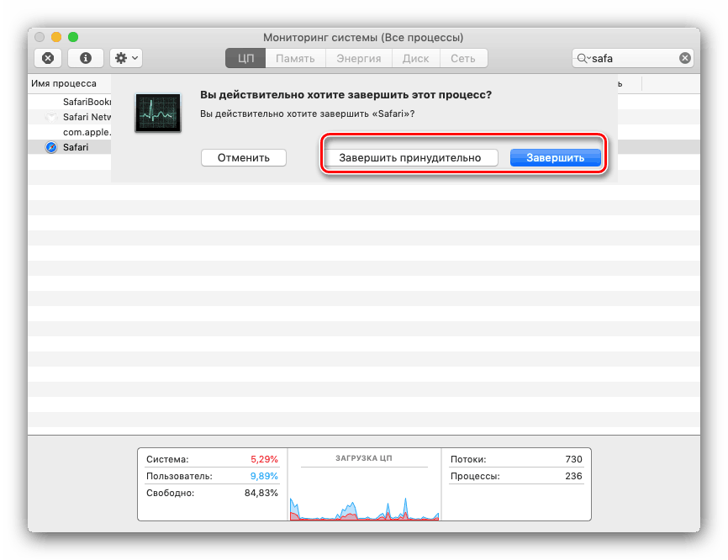This screenshot has width=728, height=560.
Task: Click the Activity Monitor icon in dialog
Action: [x=158, y=113]
